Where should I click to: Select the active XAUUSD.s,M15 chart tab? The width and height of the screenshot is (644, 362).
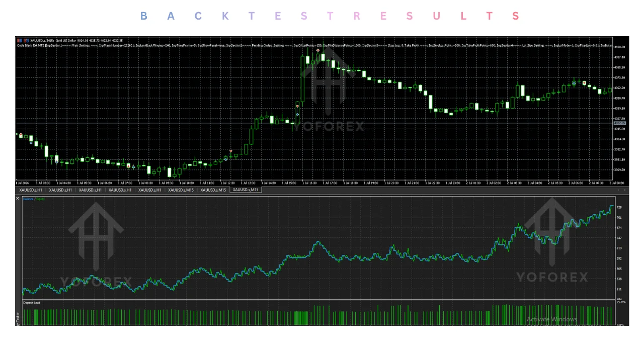(x=246, y=190)
